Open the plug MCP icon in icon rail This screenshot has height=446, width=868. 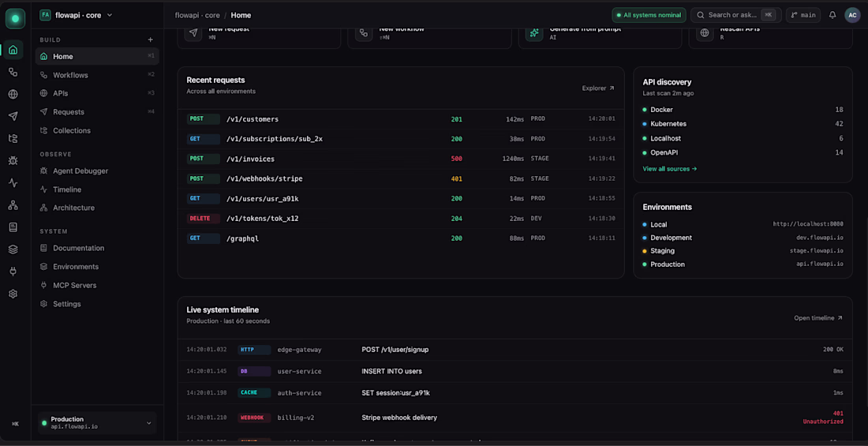(13, 272)
